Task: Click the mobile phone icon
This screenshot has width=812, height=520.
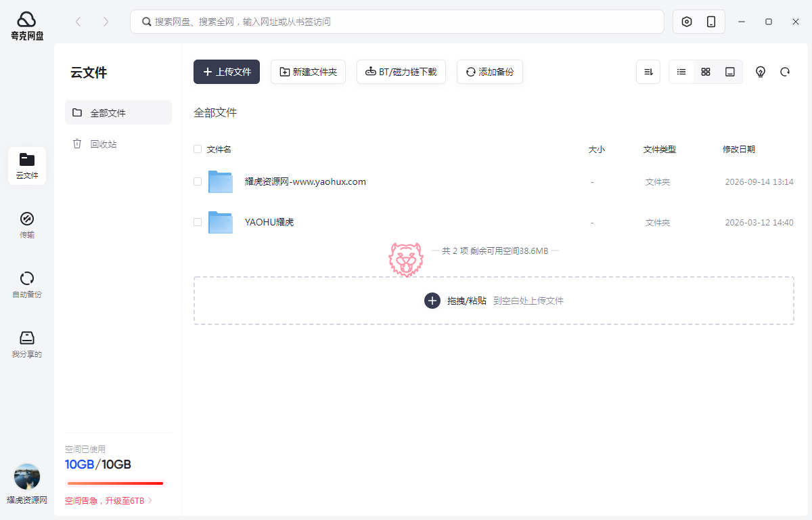Action: [711, 22]
